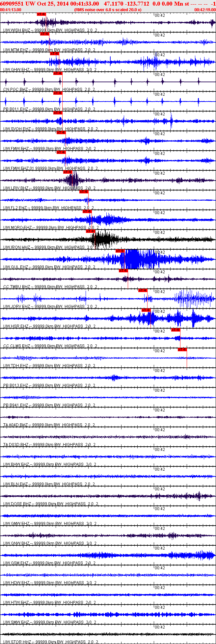Select the UW.BHW EHZ station label
The height and width of the screenshot is (644, 216).
(49, 464)
